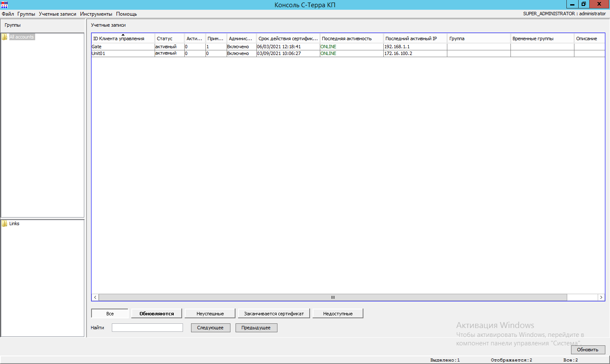
Task: Open the Группы menu
Action: click(26, 14)
